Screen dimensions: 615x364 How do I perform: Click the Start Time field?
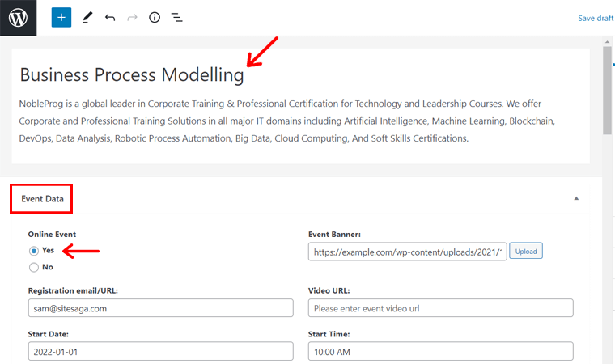(x=440, y=351)
